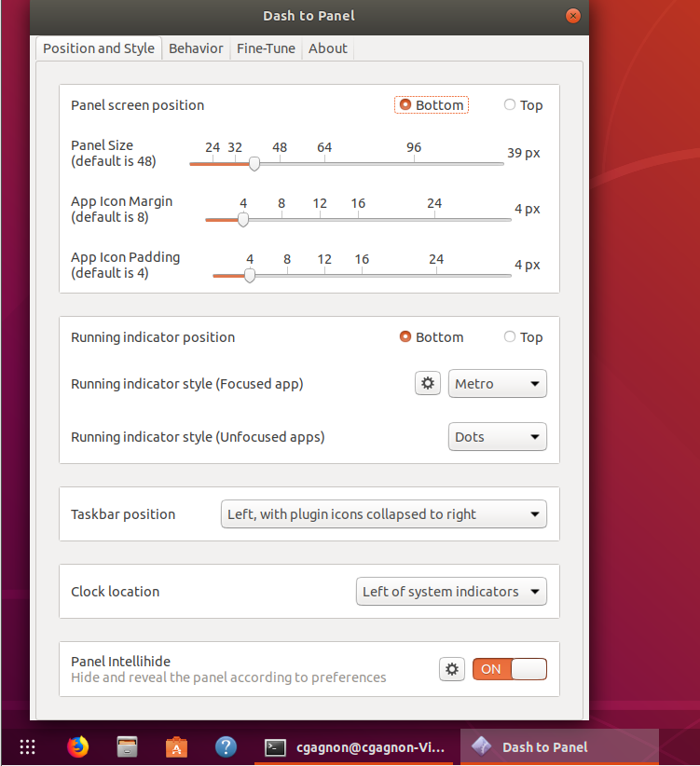The image size is (700, 766).
Task: Click the App Icon Padding slider handle
Action: pos(250,276)
